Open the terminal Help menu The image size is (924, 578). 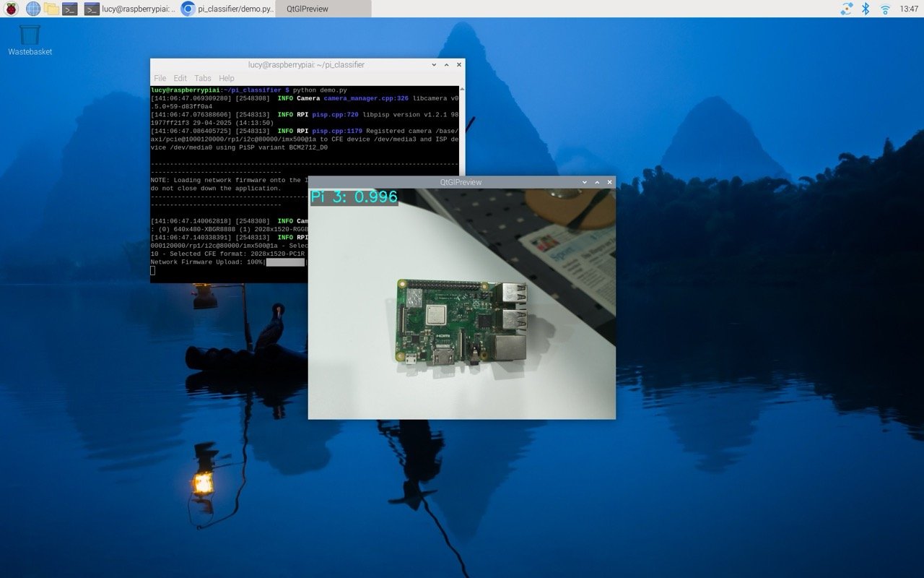[227, 78]
